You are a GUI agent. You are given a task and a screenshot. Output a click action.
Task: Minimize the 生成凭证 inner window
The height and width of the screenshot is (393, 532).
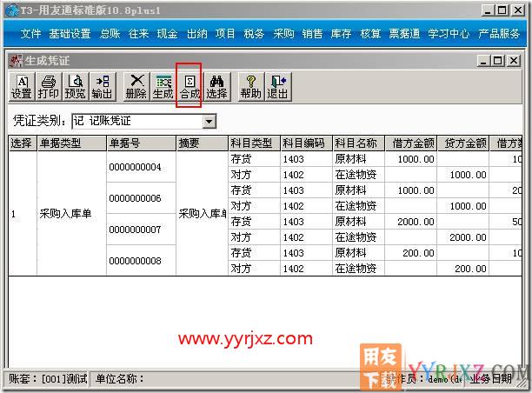coord(483,61)
